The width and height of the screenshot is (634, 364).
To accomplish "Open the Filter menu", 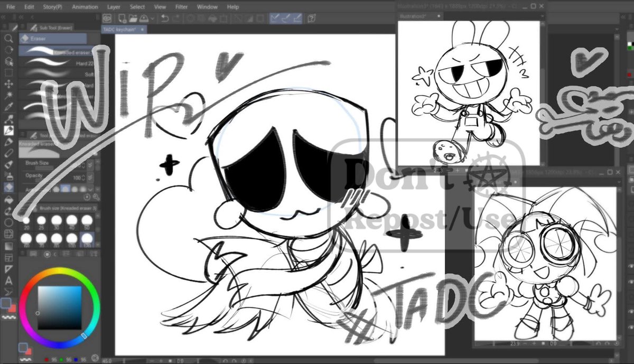I will [x=181, y=7].
